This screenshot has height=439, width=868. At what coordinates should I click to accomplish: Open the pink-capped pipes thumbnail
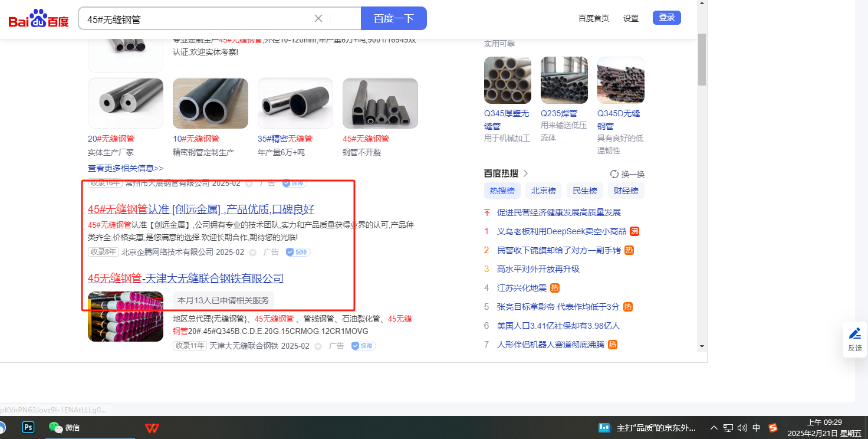click(126, 316)
